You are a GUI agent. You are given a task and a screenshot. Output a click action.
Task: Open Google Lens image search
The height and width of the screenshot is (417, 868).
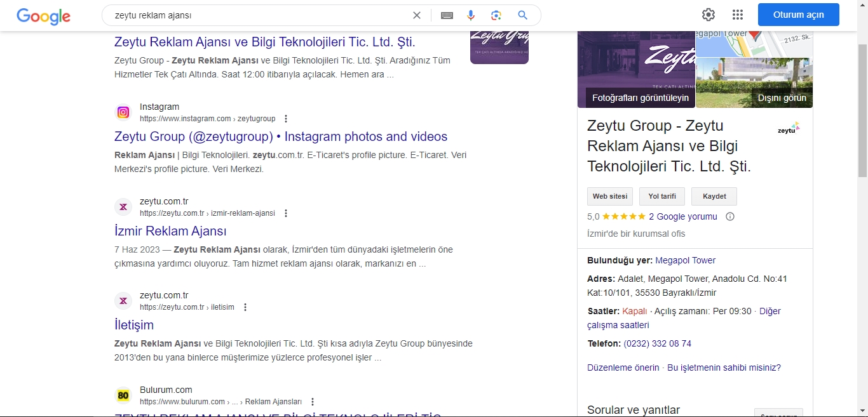click(496, 15)
